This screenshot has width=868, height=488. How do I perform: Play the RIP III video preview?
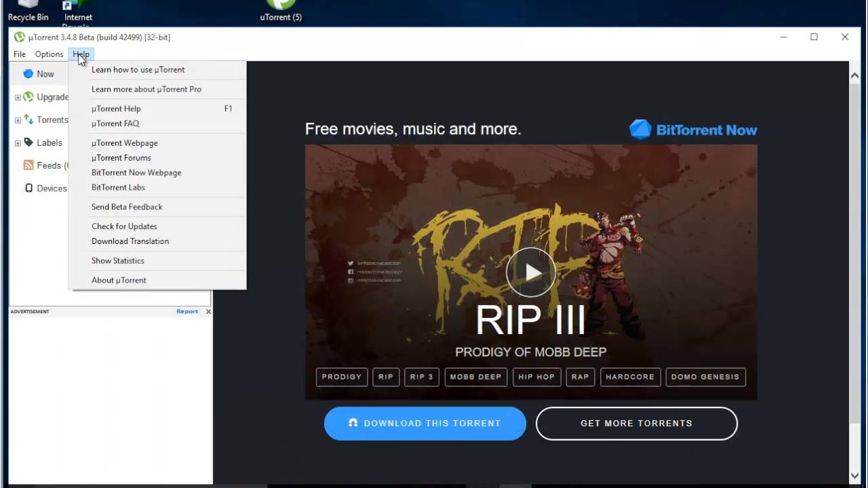tap(531, 272)
